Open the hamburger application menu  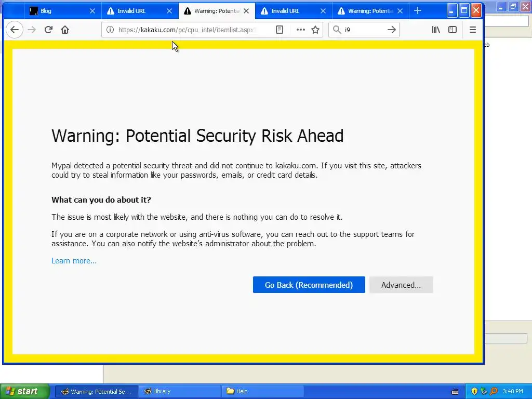pyautogui.click(x=473, y=30)
